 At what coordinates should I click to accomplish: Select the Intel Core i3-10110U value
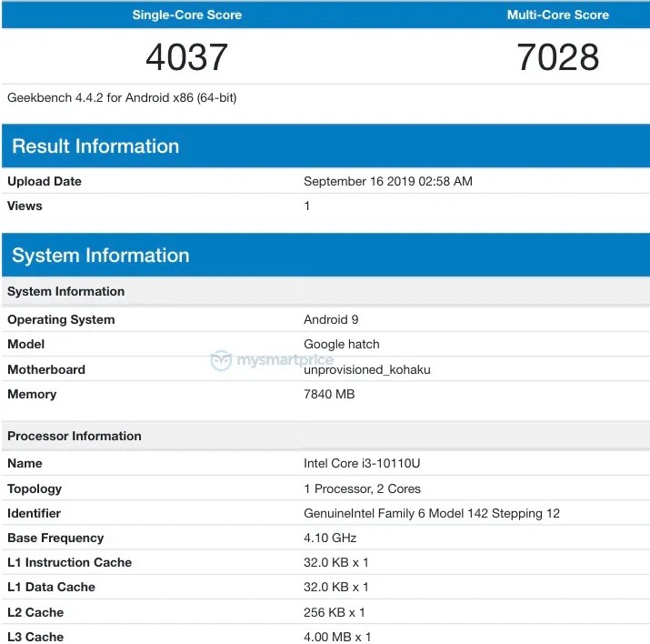click(x=362, y=463)
